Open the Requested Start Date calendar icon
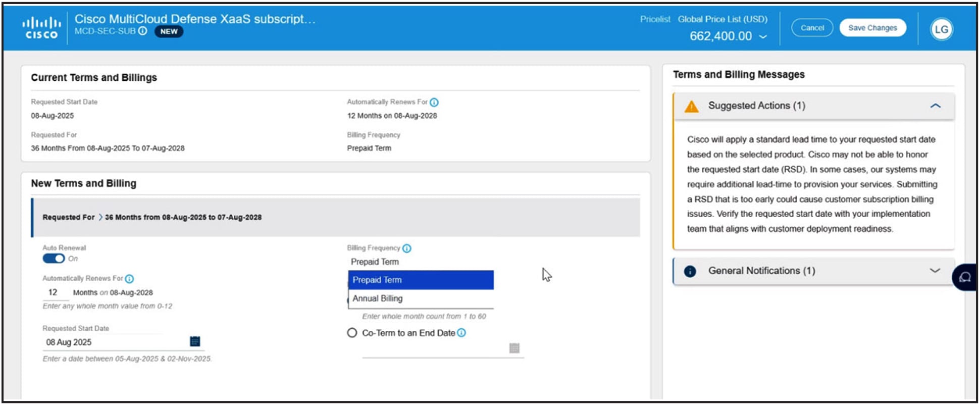The image size is (980, 405). click(x=195, y=341)
